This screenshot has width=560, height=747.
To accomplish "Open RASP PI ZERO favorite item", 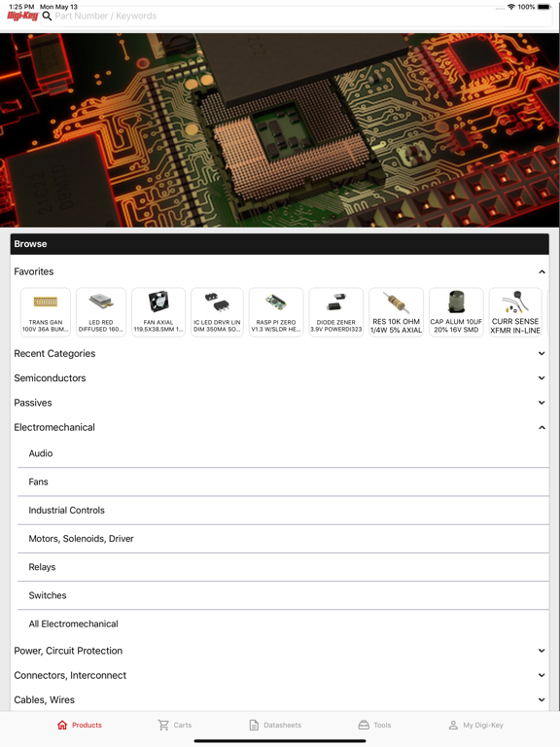I will pos(276,312).
